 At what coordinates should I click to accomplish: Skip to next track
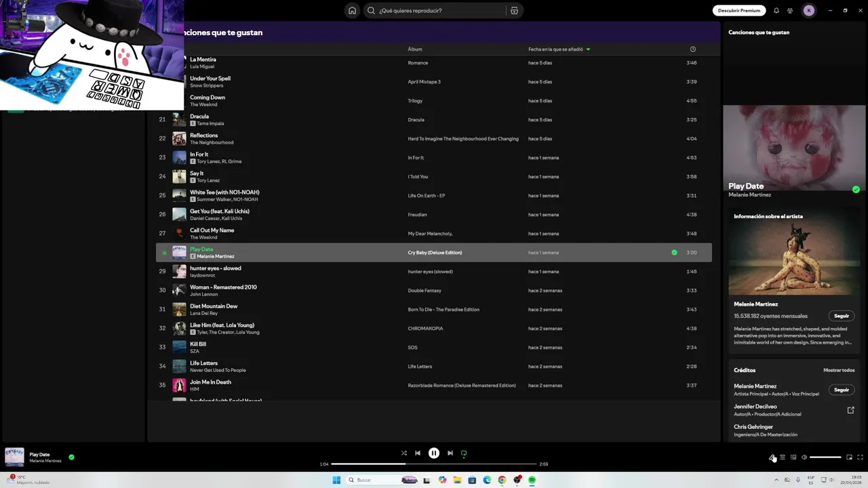pos(450,453)
